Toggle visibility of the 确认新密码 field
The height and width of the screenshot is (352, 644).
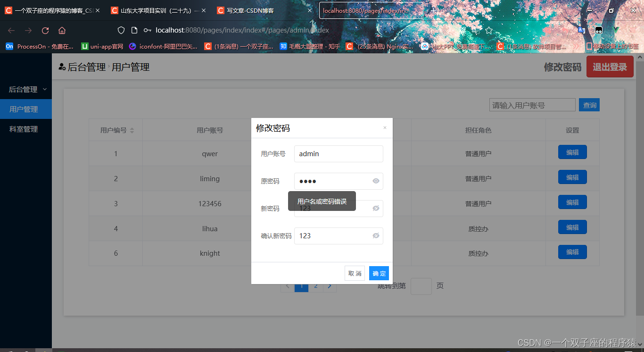(376, 235)
